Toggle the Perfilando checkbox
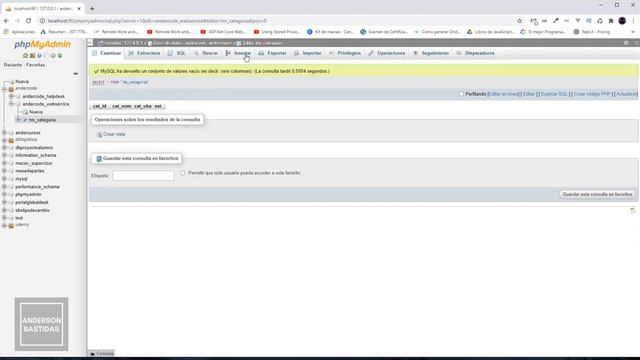The image size is (640, 360). [461, 94]
